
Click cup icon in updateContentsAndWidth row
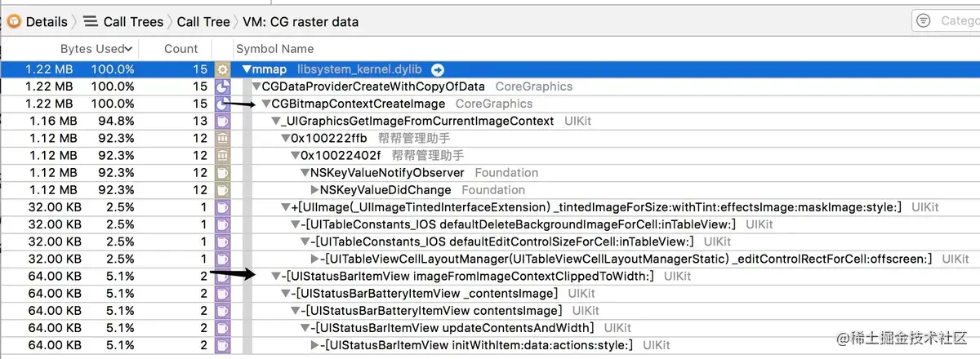(x=222, y=328)
